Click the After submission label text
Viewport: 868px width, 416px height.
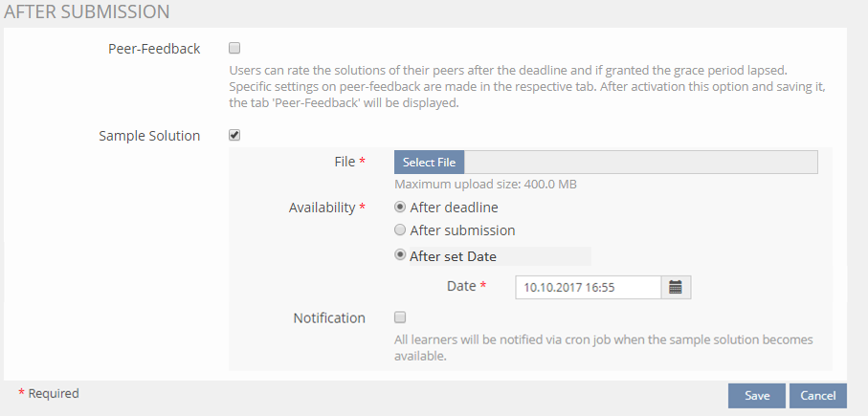(x=462, y=230)
